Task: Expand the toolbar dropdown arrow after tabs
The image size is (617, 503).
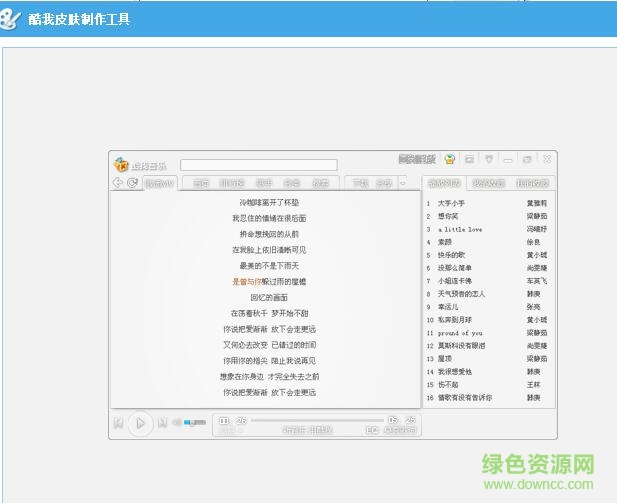Action: pyautogui.click(x=403, y=183)
